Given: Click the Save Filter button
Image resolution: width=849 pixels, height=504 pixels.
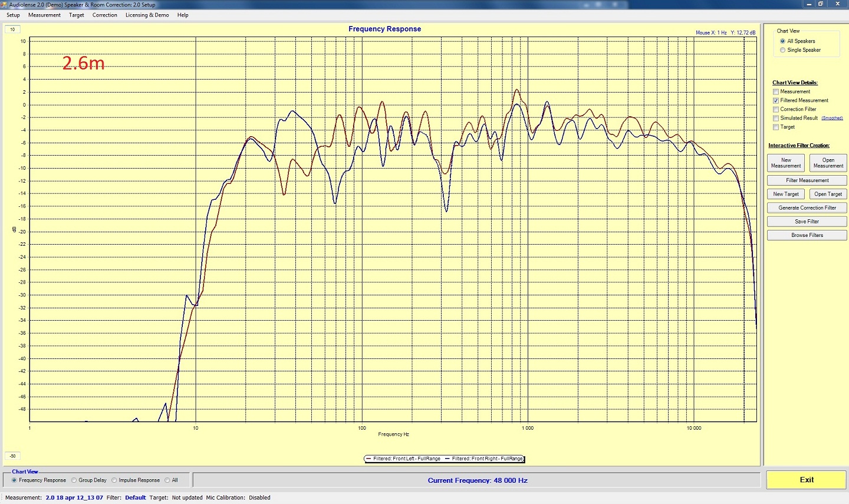Looking at the screenshot, I should tap(807, 222).
